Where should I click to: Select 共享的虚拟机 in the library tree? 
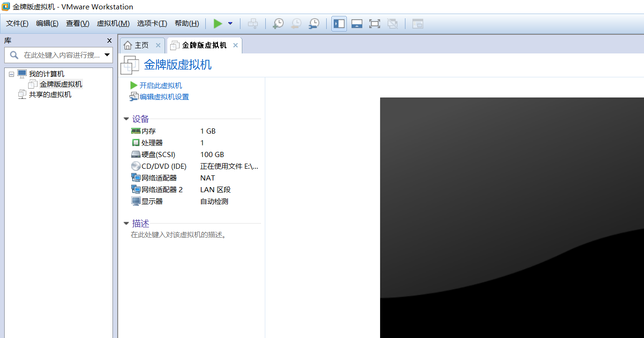(50, 95)
